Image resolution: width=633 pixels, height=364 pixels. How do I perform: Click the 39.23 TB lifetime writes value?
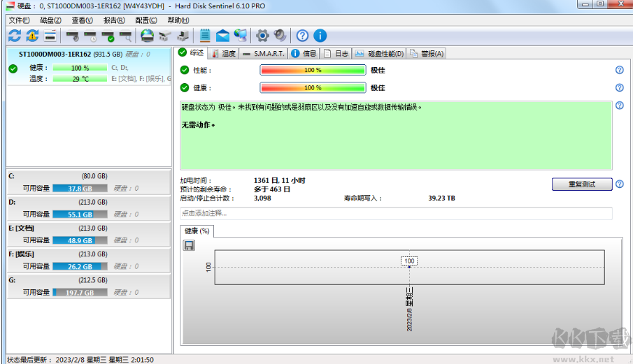coord(441,198)
